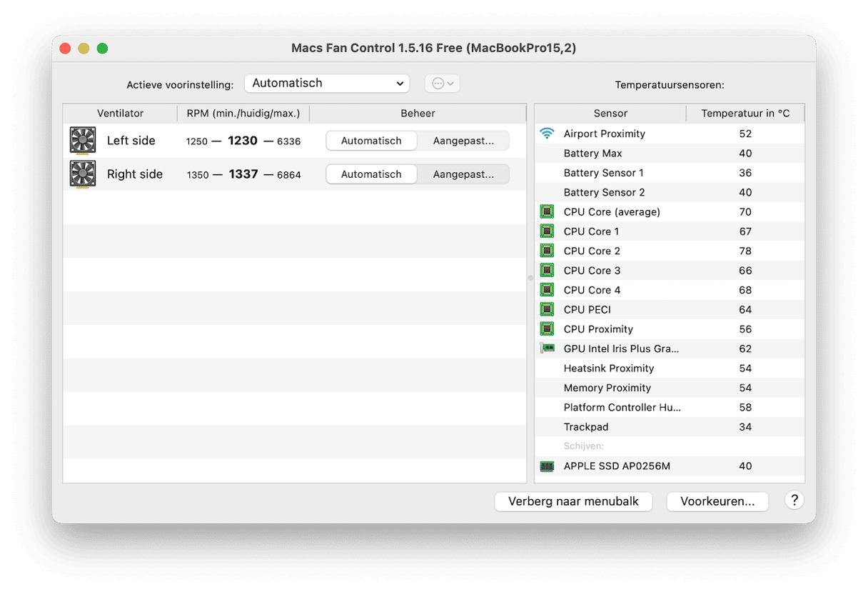Click the Right side fan icon
This screenshot has height=592, width=868.
83,174
